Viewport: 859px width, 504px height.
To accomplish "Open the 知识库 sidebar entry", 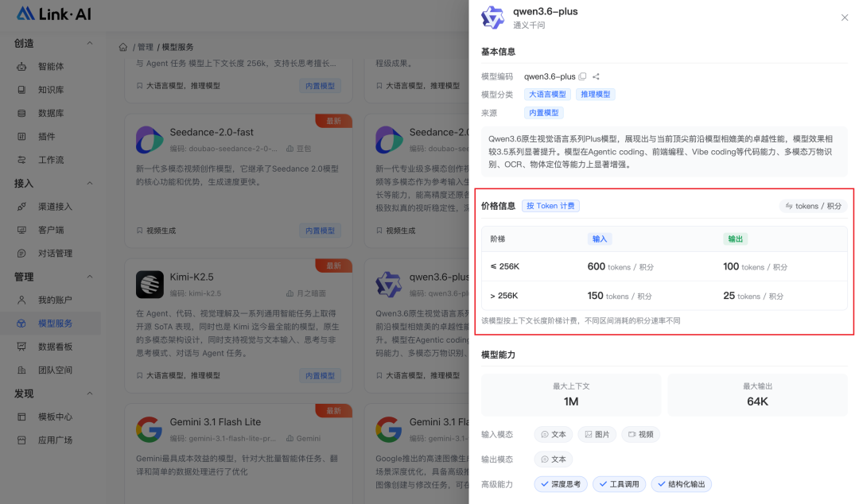I will coord(50,90).
